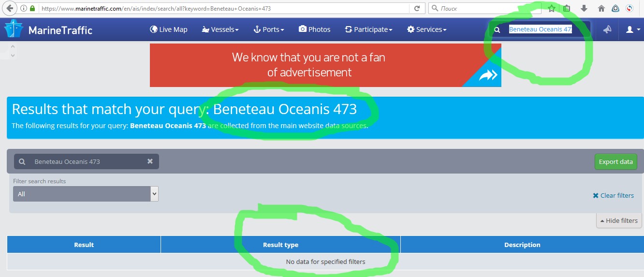Expand the Participate menu
Image resolution: width=644 pixels, height=277 pixels.
click(368, 29)
